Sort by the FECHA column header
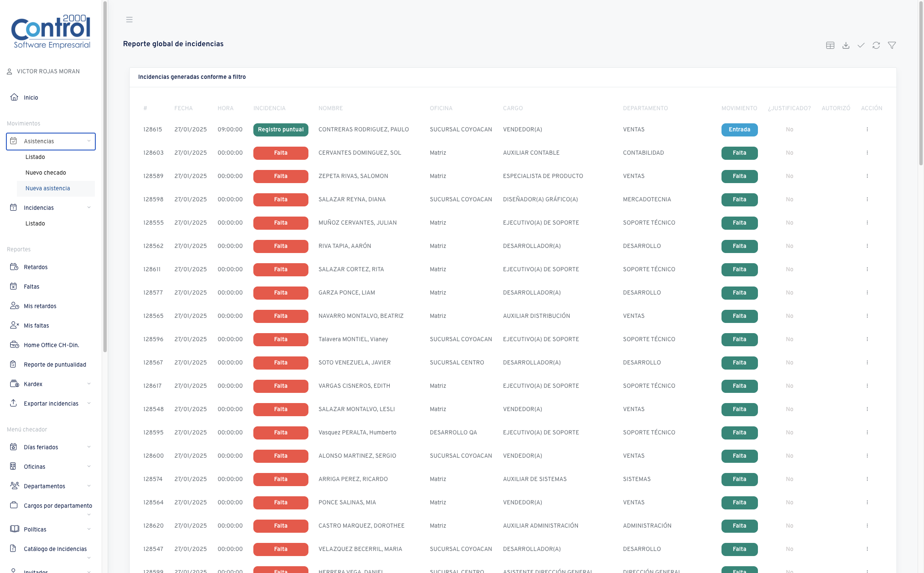This screenshot has width=924, height=573. click(x=183, y=108)
